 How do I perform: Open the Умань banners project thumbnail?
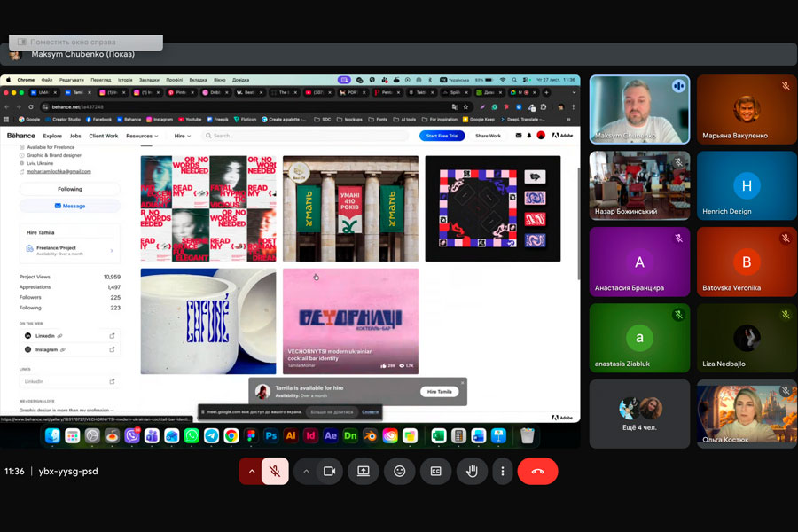click(350, 208)
